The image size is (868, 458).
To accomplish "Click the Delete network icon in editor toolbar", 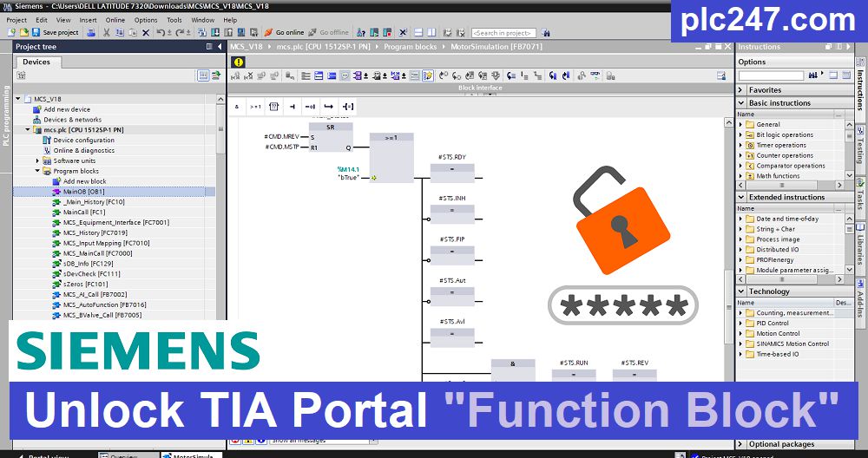I will (x=248, y=75).
